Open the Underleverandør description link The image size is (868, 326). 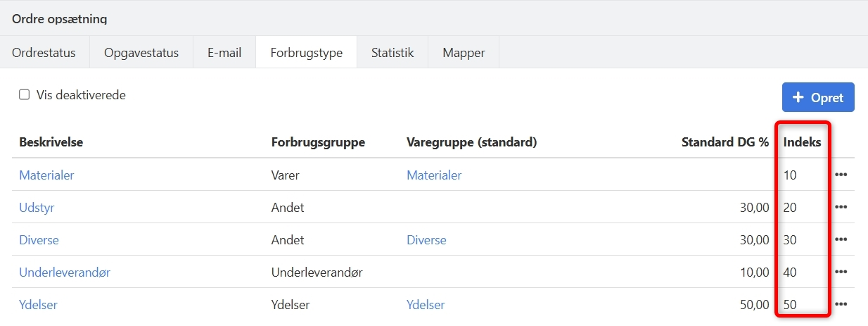(65, 272)
